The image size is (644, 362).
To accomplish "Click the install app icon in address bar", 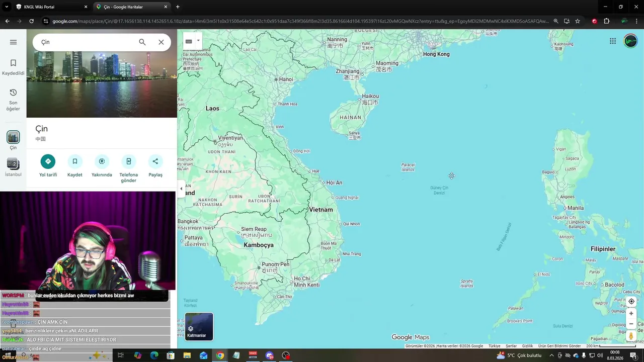I will coord(567,21).
